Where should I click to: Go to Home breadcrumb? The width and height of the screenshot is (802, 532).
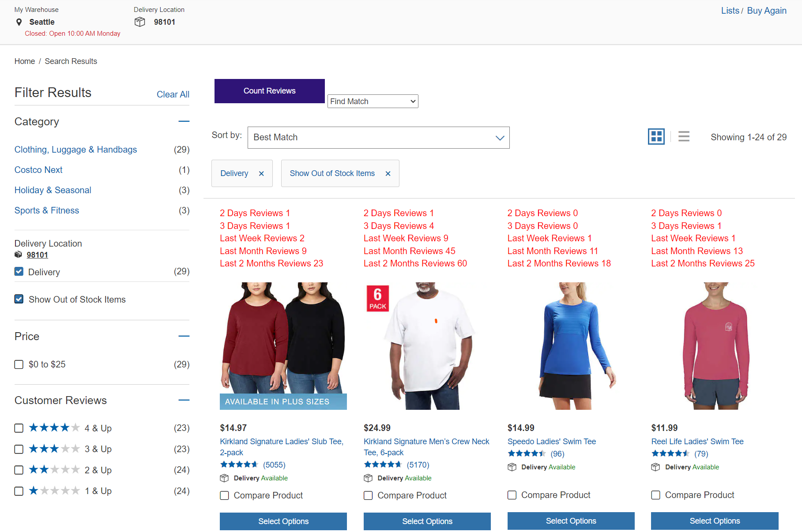(x=25, y=61)
